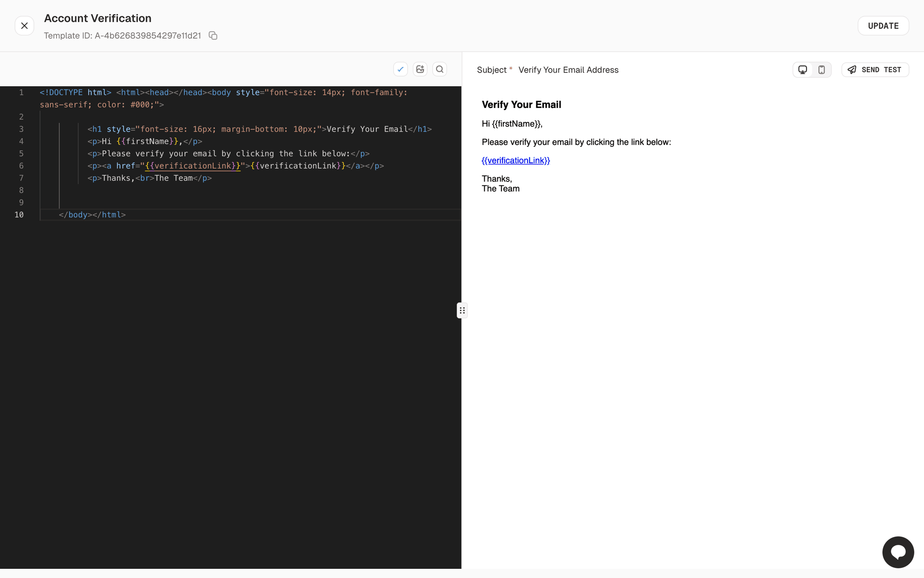924x578 pixels.
Task: Copy the Template ID to clipboard
Action: (213, 36)
